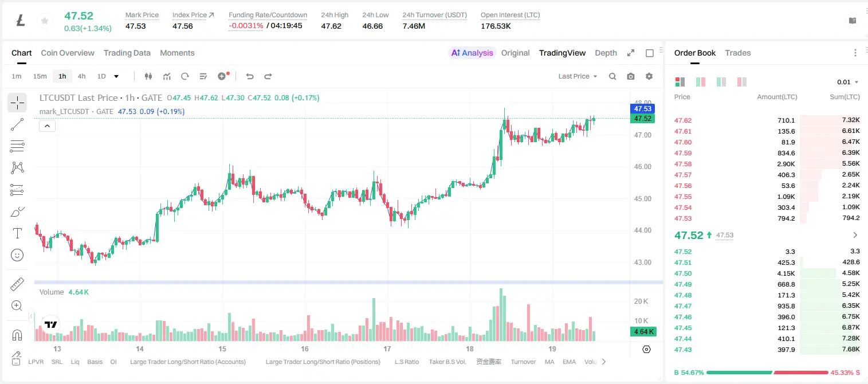This screenshot has height=384, width=868.
Task: Undo the last chart action
Action: tap(249, 76)
